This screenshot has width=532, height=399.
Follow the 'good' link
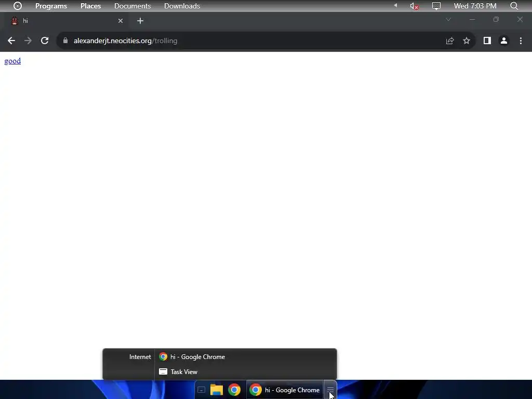pyautogui.click(x=12, y=61)
